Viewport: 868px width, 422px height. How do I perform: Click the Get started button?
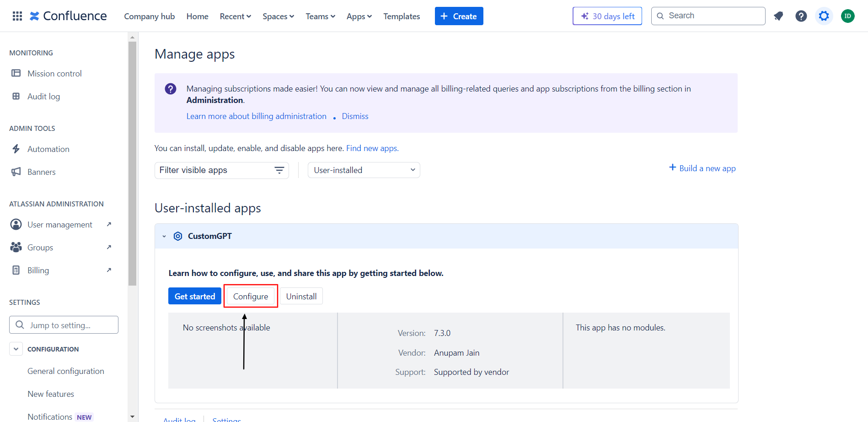pos(195,296)
